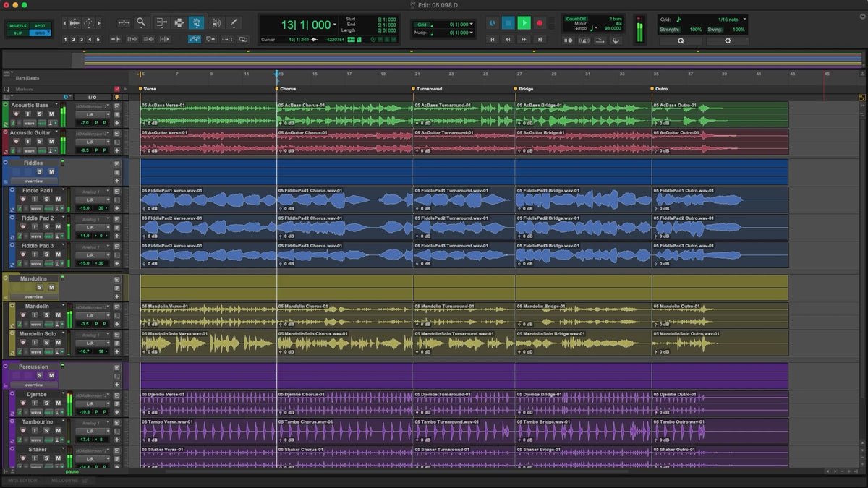This screenshot has height=488, width=868.
Task: Open the 1/16 note grid dropdown
Action: [x=744, y=20]
